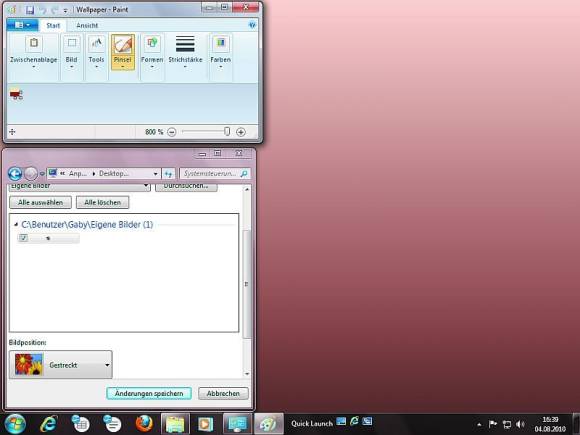580x435 pixels.
Task: Click the zoom in plus icon
Action: [x=241, y=132]
